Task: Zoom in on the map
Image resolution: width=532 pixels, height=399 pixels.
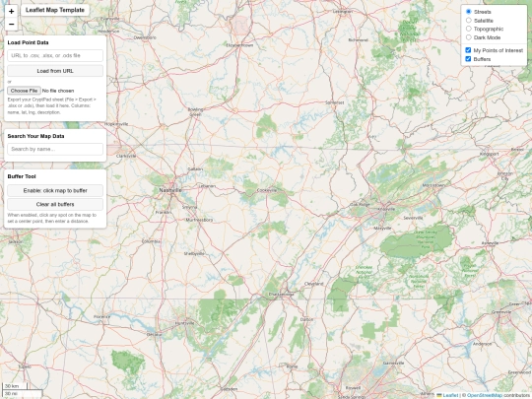Action: point(11,11)
